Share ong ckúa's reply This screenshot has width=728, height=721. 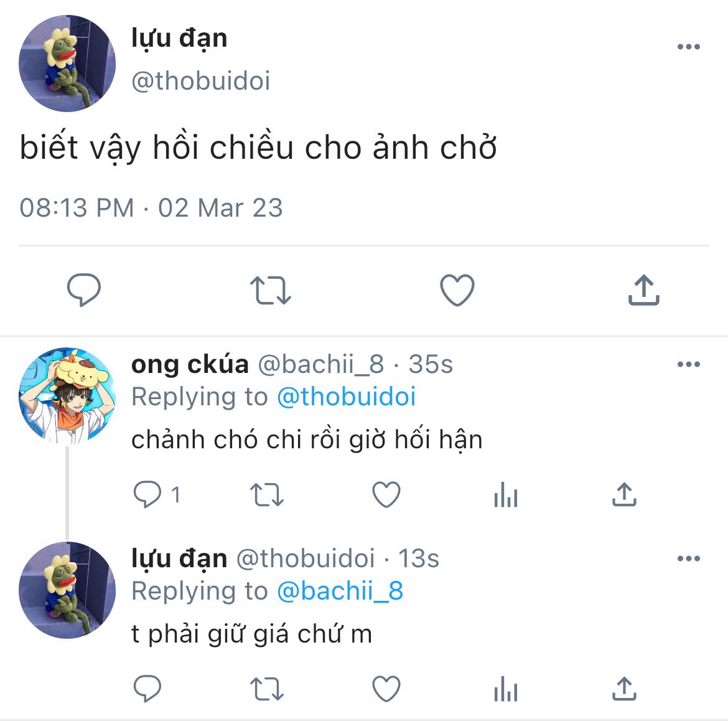624,494
